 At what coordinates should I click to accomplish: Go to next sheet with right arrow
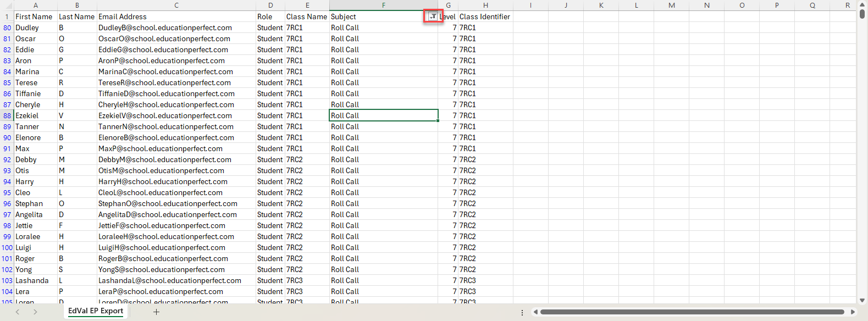pos(35,312)
